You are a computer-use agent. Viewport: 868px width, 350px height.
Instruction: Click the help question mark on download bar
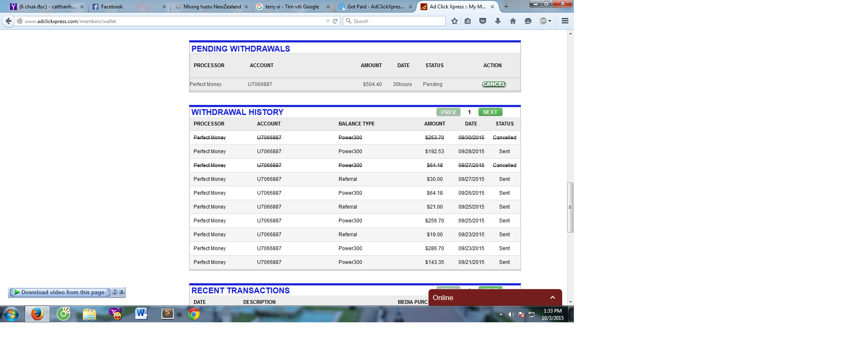(x=115, y=292)
